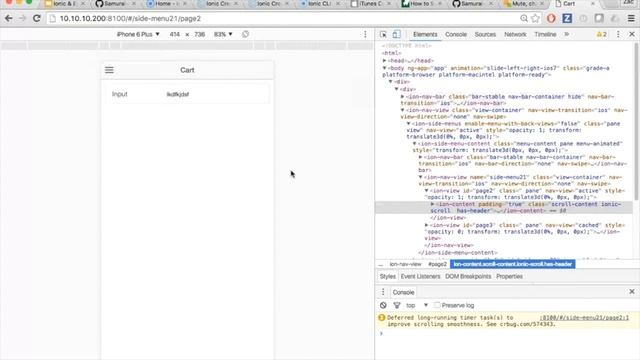Click the device height field showing 736
640x360 pixels.
coord(200,34)
